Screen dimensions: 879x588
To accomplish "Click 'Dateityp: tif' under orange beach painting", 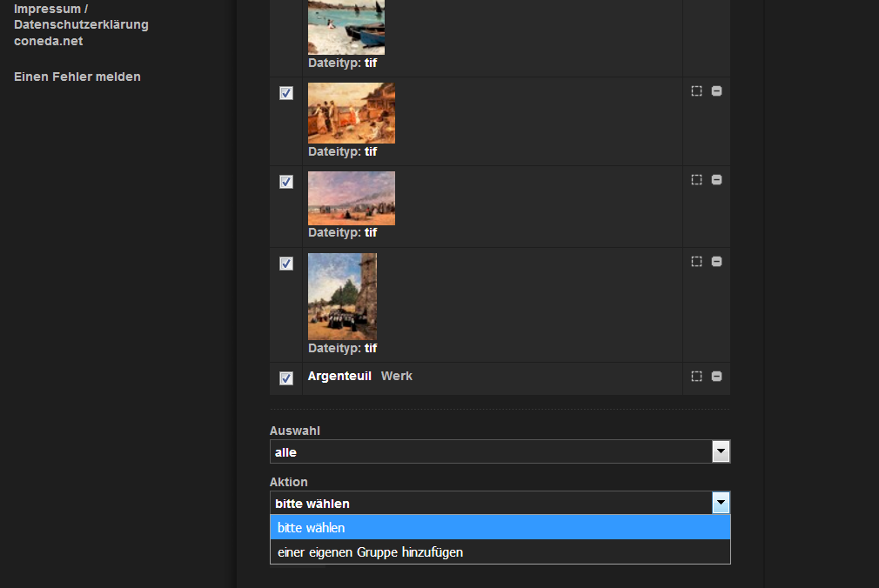I will tap(343, 151).
